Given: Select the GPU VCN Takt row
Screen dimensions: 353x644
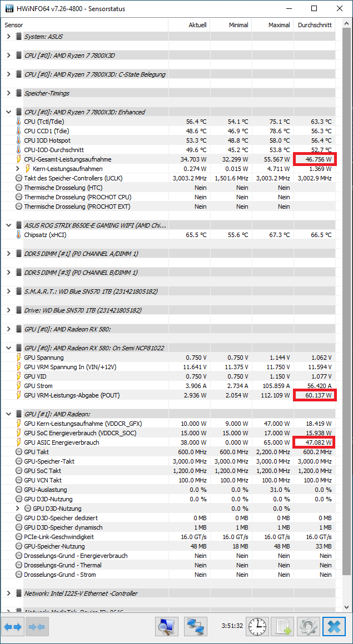Looking at the screenshot, I should pos(168,480).
